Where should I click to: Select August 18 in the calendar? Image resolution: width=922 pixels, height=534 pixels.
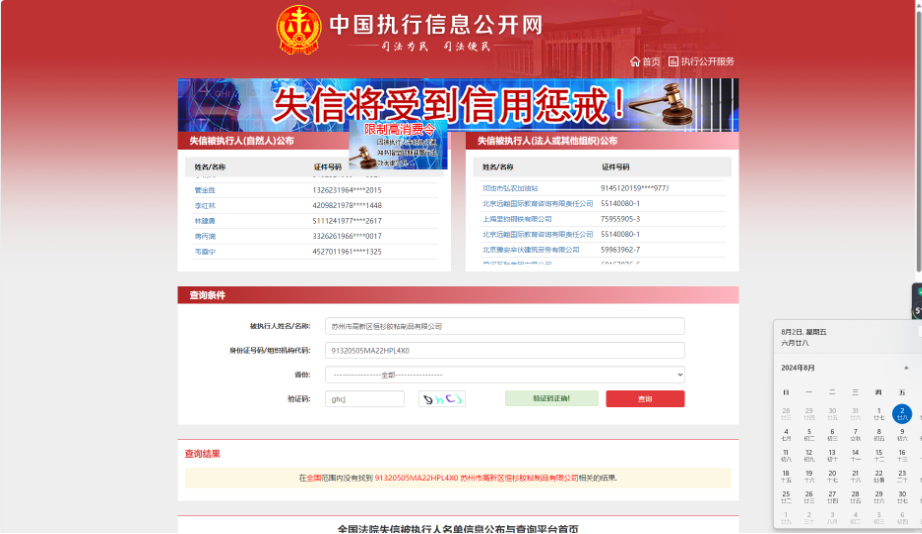pos(786,476)
